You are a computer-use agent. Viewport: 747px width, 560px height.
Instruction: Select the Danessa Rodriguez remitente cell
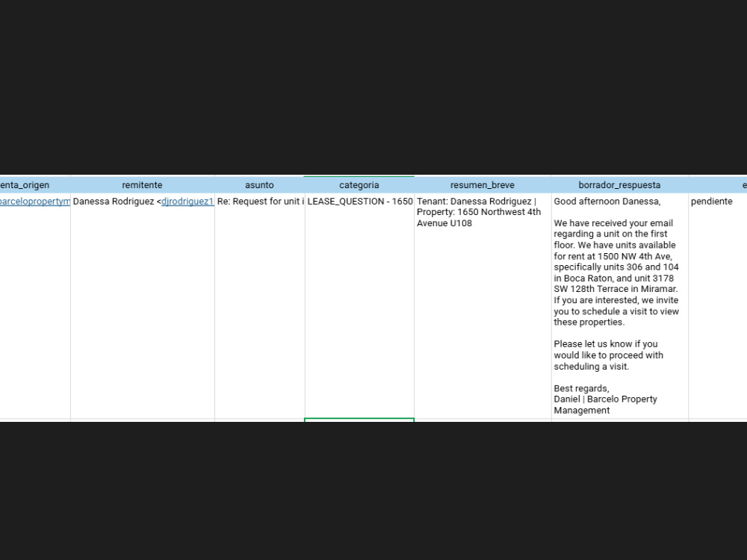click(x=142, y=305)
